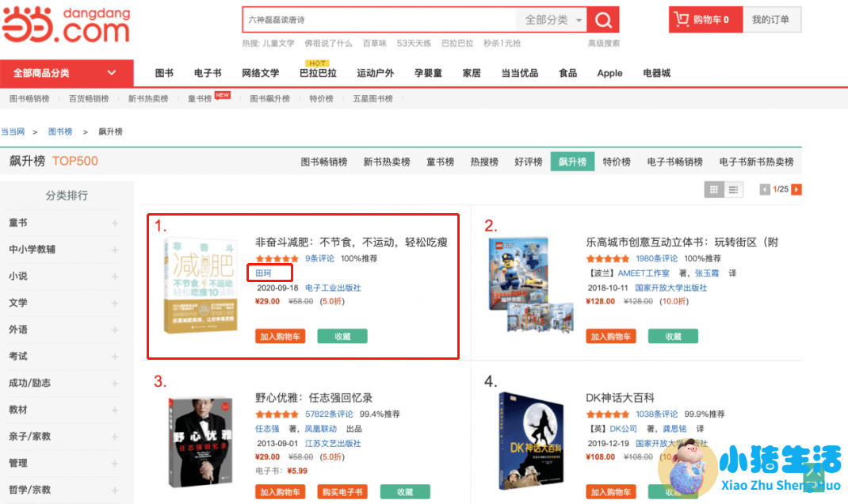This screenshot has width=848, height=504.
Task: Select 图书畅销榜 ranking tab
Action: 324,162
